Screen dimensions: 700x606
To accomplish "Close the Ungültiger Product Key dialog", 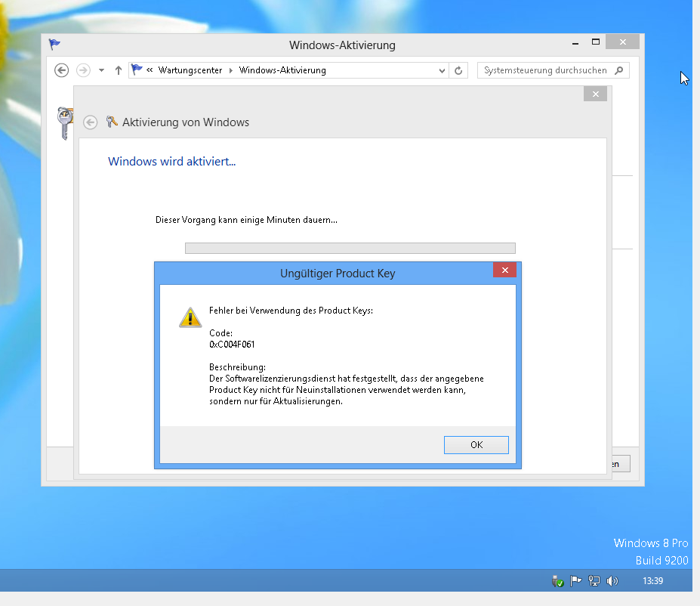I will coord(505,270).
